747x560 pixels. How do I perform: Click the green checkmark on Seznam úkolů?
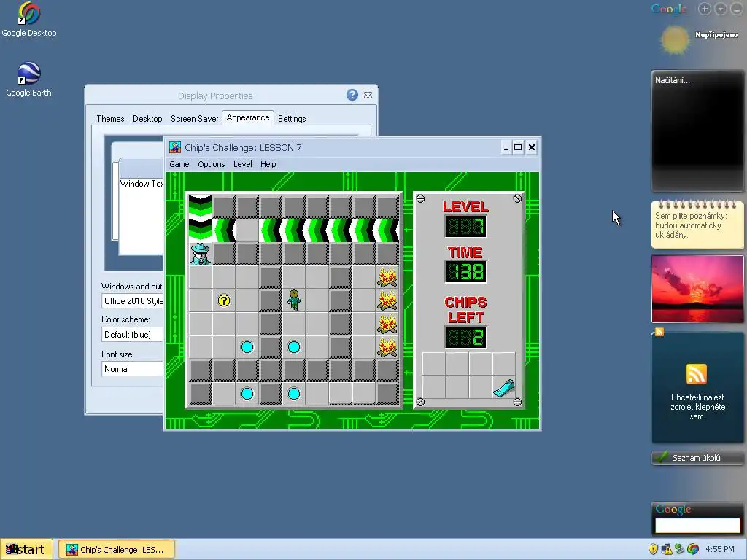tap(661, 458)
